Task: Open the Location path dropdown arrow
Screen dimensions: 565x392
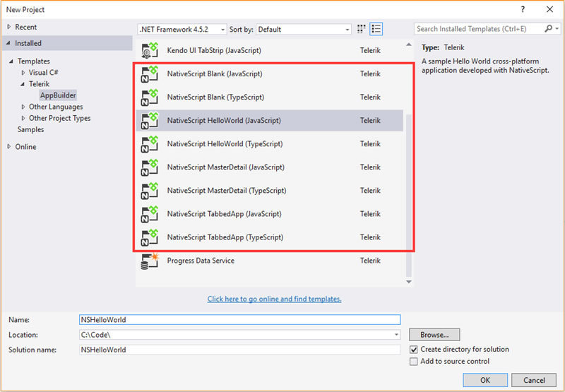Action: tap(396, 335)
